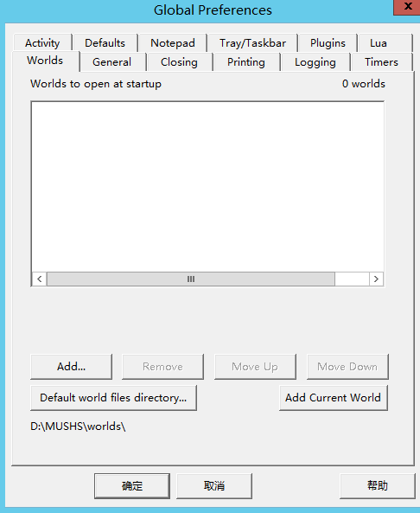Open the Notepad tab

coord(173,43)
